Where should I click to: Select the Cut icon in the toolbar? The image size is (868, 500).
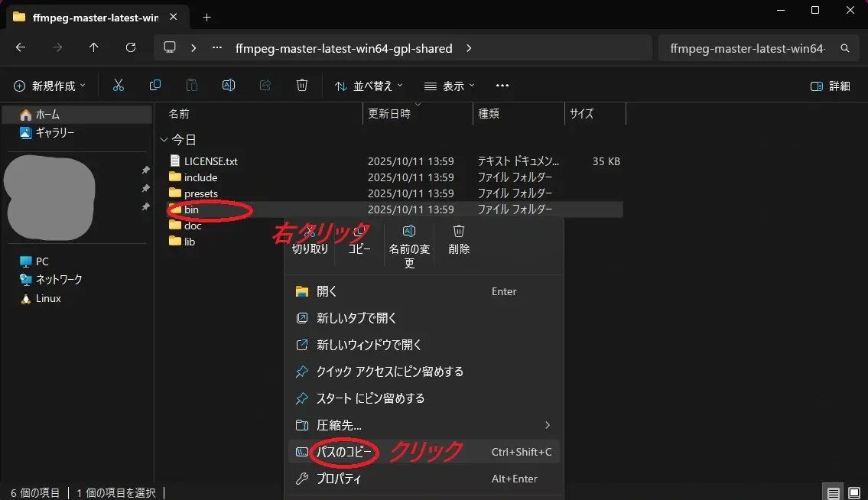tap(119, 85)
